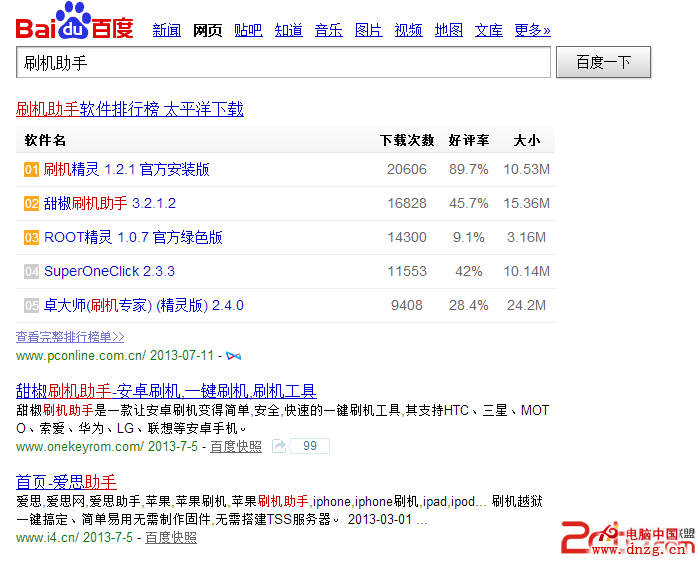This screenshot has height=564, width=698.
Task: Click the orange 02 rank badge
Action: pyautogui.click(x=31, y=204)
